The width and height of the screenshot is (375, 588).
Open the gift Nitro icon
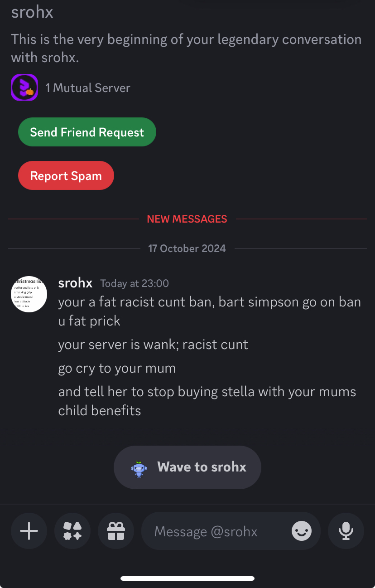tap(116, 531)
